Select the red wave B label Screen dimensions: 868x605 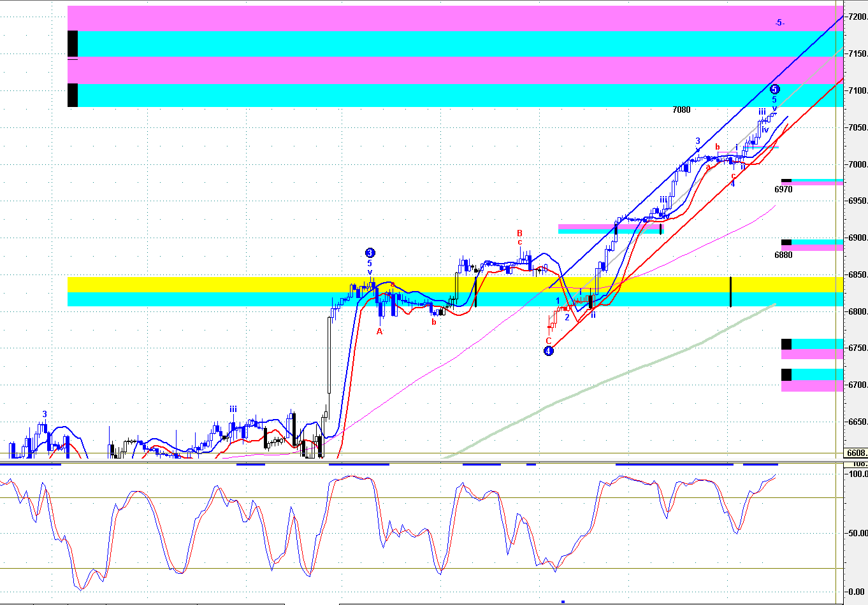tap(519, 233)
